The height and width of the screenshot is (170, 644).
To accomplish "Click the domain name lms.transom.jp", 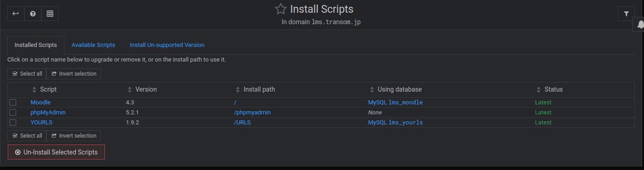I will [x=336, y=22].
